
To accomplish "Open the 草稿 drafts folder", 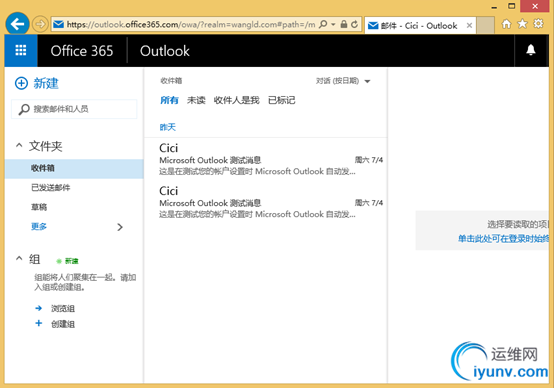I will pos(39,207).
